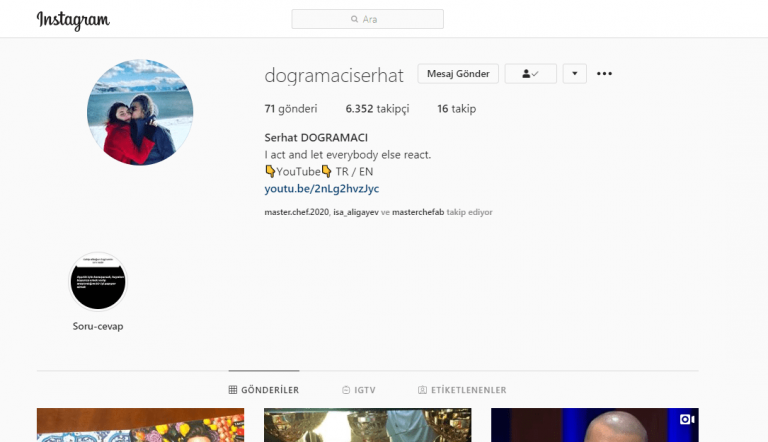Open the profile picture of dogramaciserhat
The width and height of the screenshot is (768, 442).
[x=141, y=112]
